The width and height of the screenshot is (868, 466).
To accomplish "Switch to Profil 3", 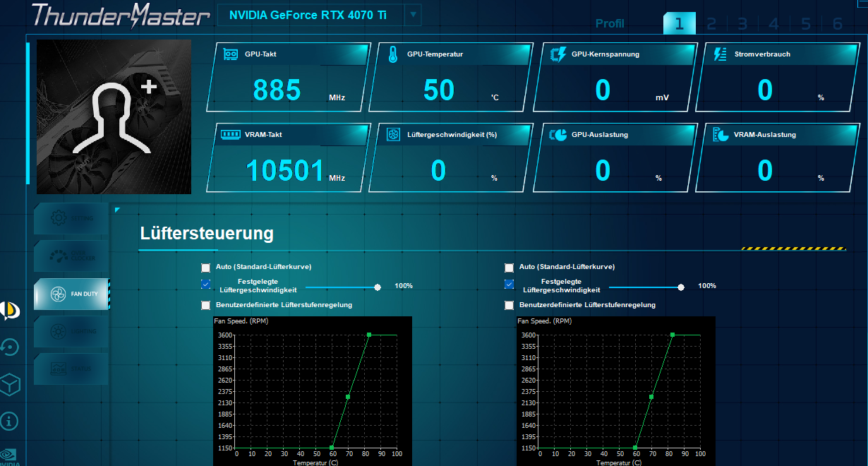I will [x=742, y=23].
